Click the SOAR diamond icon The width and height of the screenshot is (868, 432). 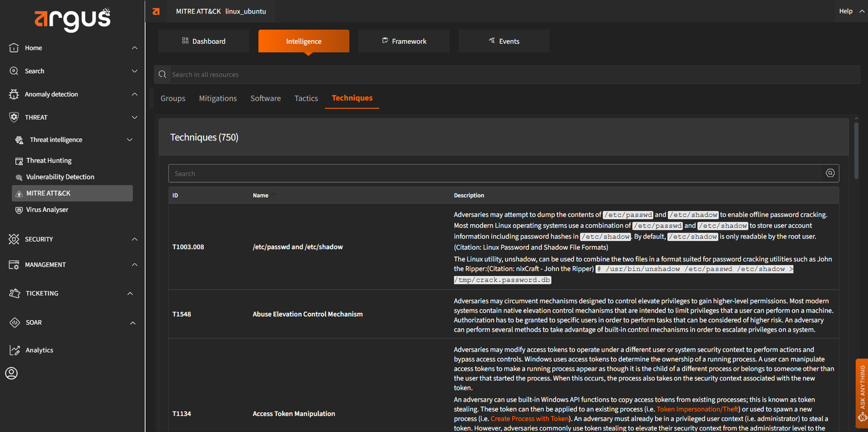15,323
